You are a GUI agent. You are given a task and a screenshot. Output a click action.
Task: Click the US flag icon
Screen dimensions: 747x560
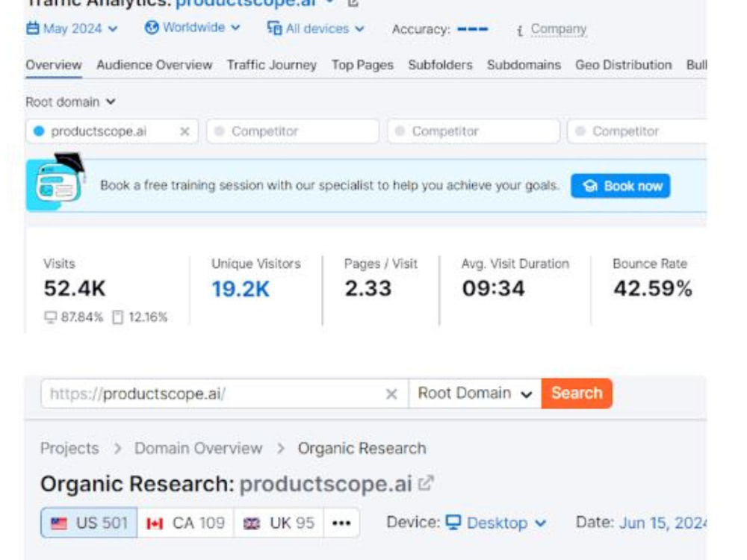pyautogui.click(x=59, y=524)
